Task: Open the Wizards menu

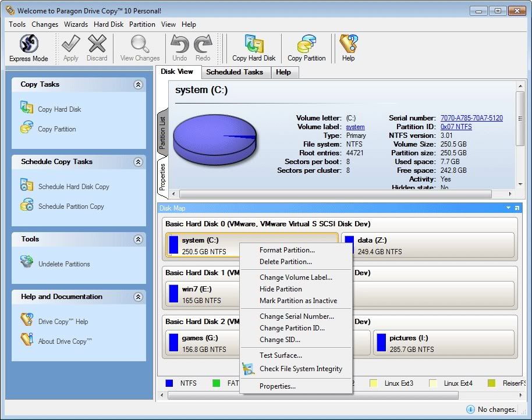Action: coord(76,24)
